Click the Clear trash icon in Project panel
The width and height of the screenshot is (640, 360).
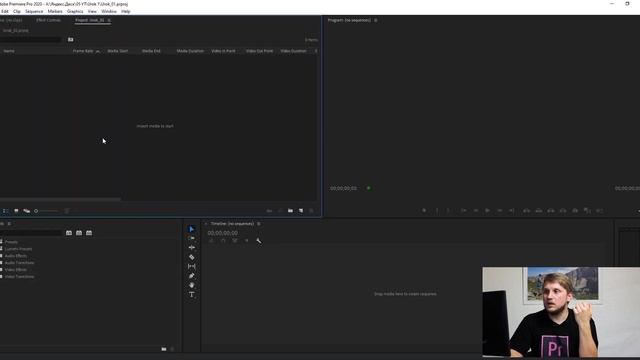[311, 211]
